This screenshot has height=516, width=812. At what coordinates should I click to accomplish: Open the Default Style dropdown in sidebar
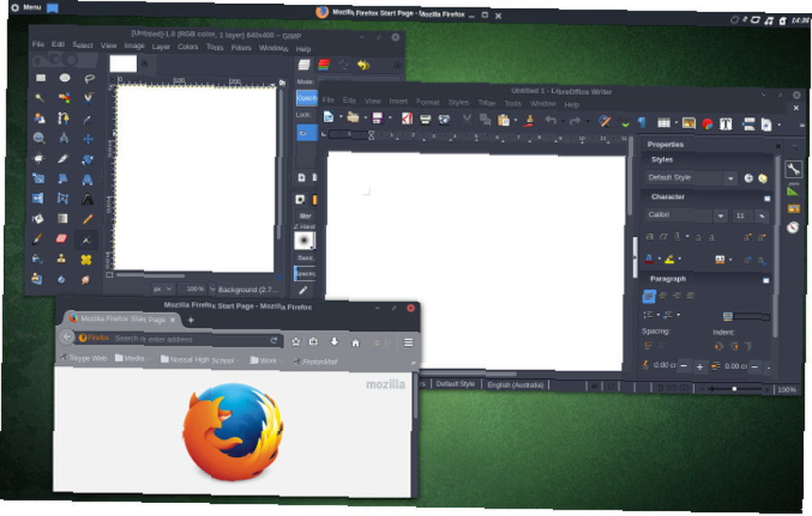point(730,178)
